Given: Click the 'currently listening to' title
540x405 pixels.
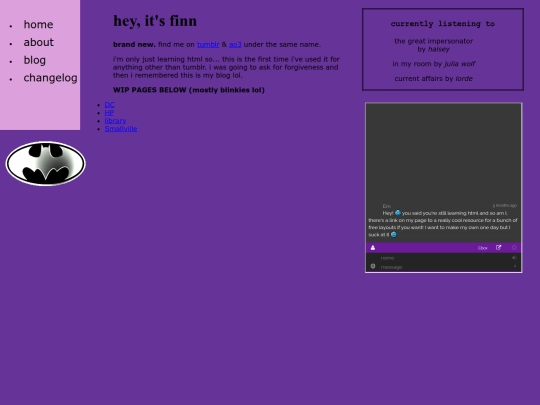Looking at the screenshot, I should [x=443, y=24].
